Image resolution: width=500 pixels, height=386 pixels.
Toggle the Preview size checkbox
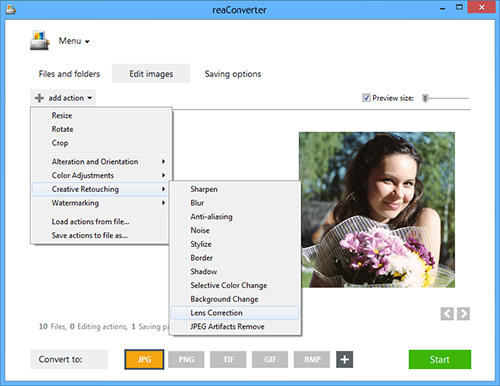coord(366,98)
